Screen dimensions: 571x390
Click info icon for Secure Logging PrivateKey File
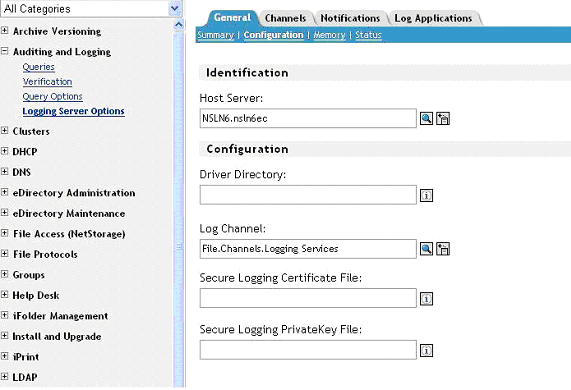[x=426, y=351]
